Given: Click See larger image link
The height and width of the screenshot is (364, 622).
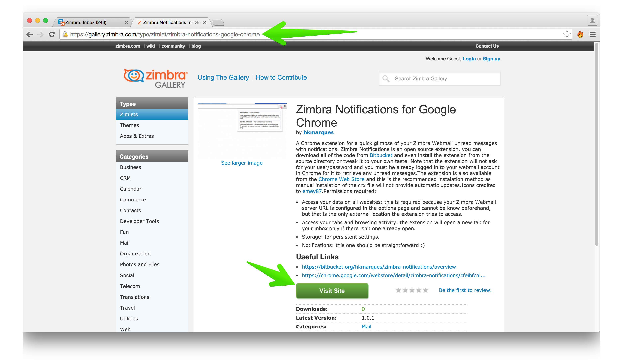Looking at the screenshot, I should click(x=242, y=163).
